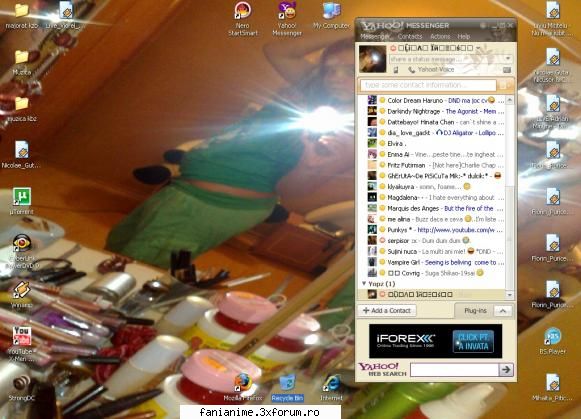Open the display name status dropdown arrow

click(x=478, y=48)
